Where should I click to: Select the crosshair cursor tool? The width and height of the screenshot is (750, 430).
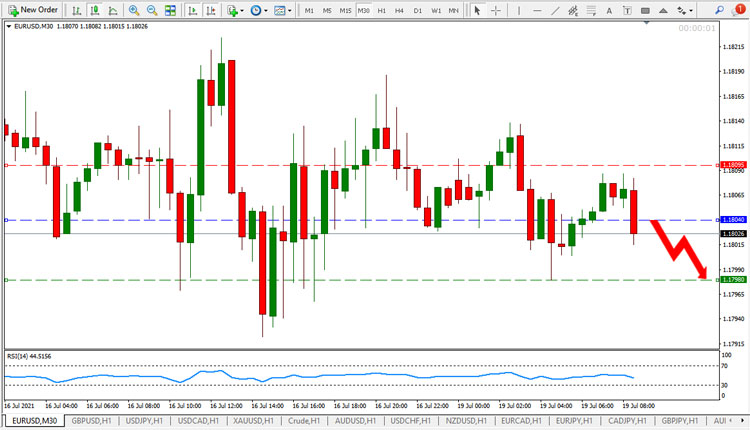click(x=496, y=10)
